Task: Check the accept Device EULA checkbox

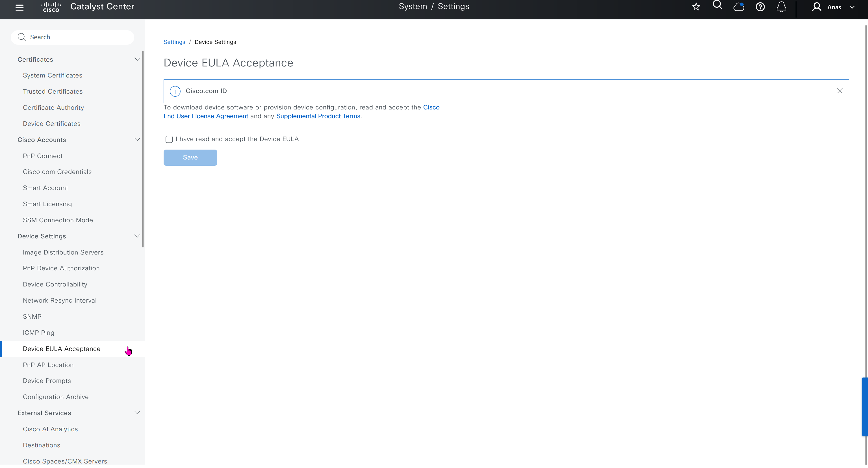Action: click(169, 139)
